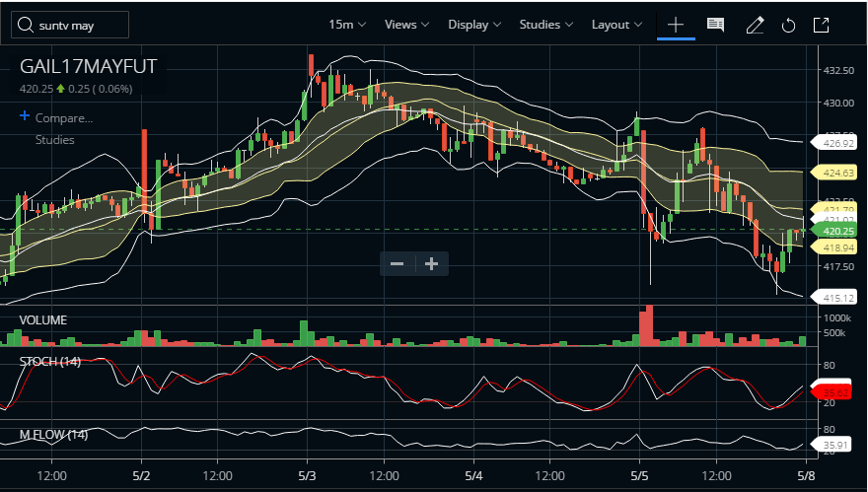Open the 15m interval dropdown
Screen dimensions: 868x492
[347, 25]
